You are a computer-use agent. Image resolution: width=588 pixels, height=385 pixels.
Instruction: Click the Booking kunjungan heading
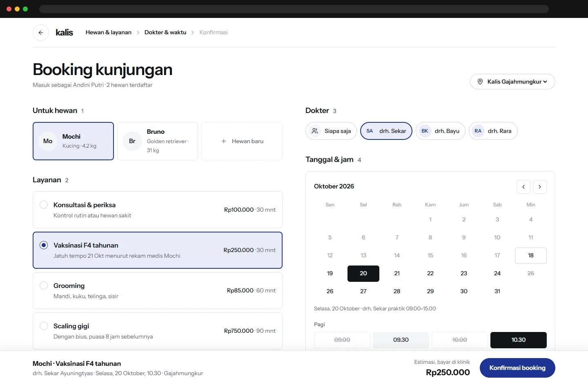[x=102, y=70]
